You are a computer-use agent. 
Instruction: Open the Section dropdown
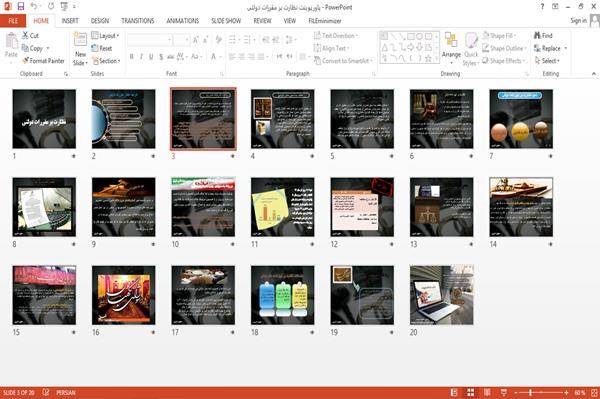(106, 61)
